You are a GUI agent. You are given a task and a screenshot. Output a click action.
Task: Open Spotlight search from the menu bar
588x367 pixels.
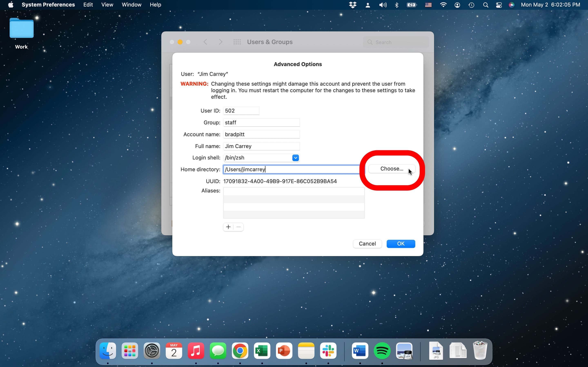(x=486, y=5)
